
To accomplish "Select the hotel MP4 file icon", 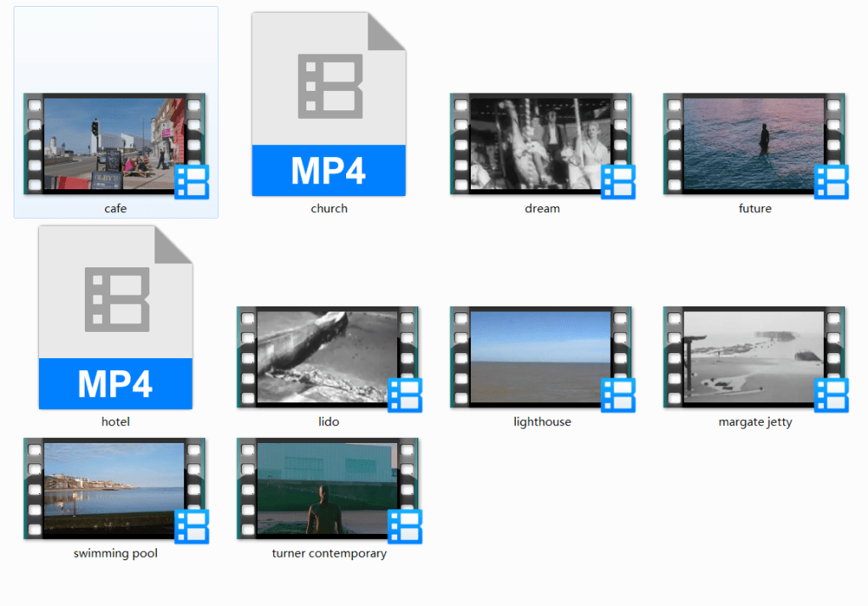I will pos(115,317).
